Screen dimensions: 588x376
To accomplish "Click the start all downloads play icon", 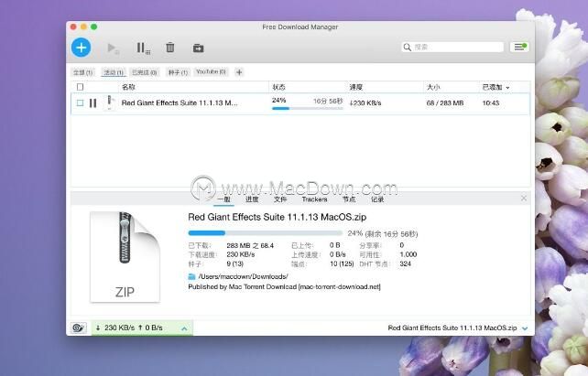I will click(x=113, y=48).
